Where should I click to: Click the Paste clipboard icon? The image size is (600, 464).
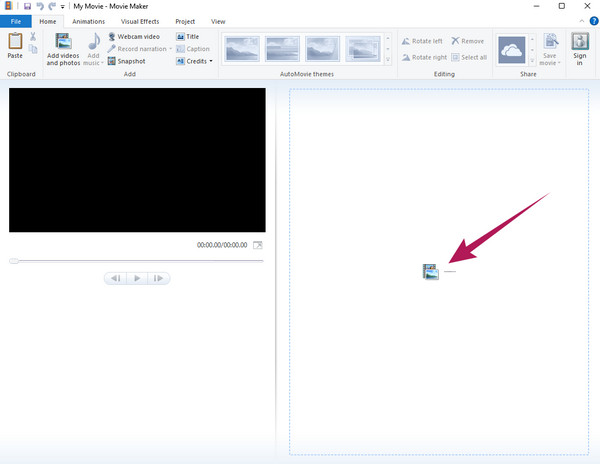[x=15, y=41]
